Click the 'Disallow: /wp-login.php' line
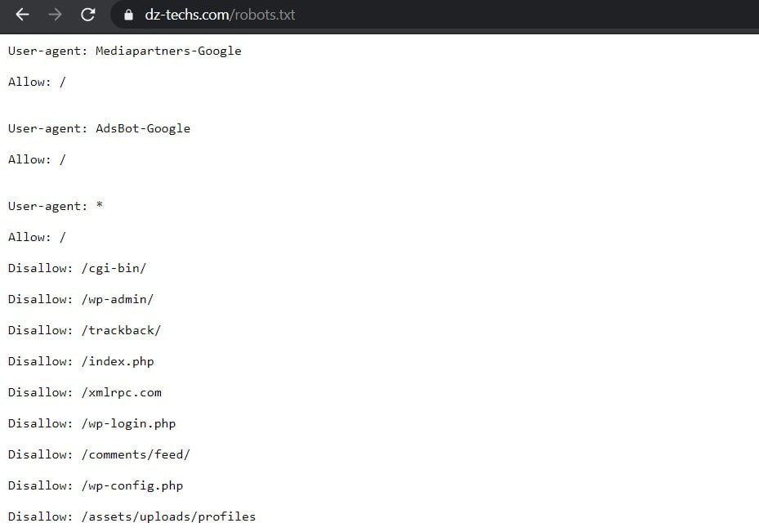759x532 pixels. coord(92,423)
